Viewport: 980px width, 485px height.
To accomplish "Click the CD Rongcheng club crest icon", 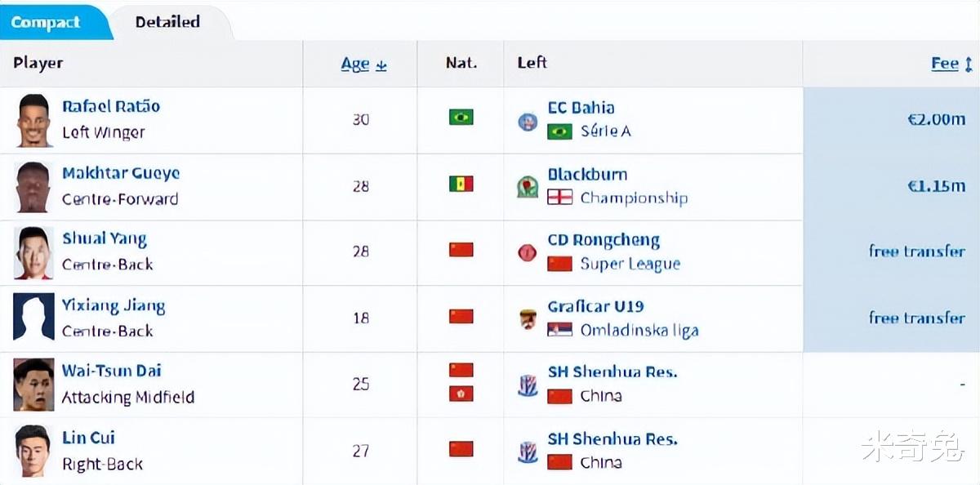I will coord(528,253).
